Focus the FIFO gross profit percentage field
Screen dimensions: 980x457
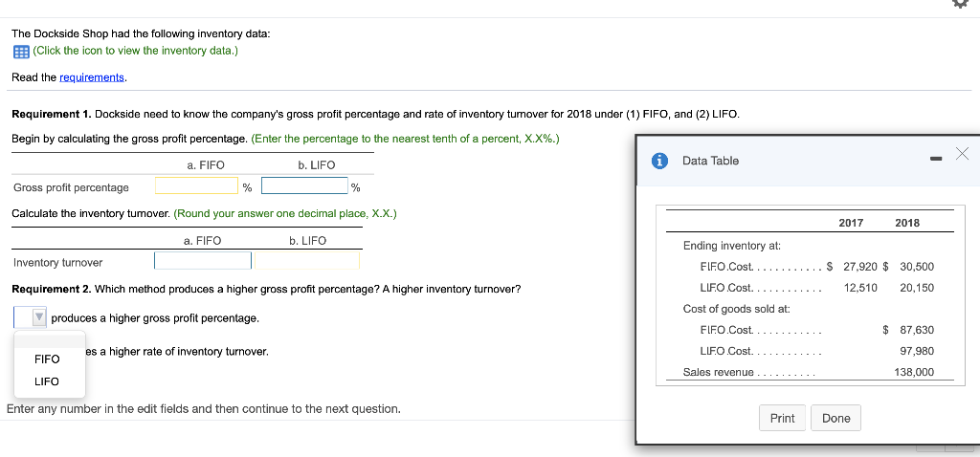(197, 186)
